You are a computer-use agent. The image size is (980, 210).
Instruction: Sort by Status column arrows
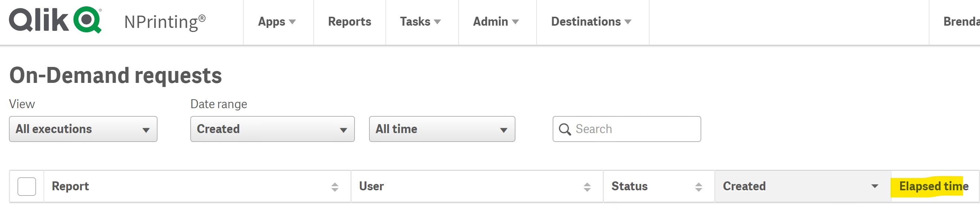[x=698, y=187]
